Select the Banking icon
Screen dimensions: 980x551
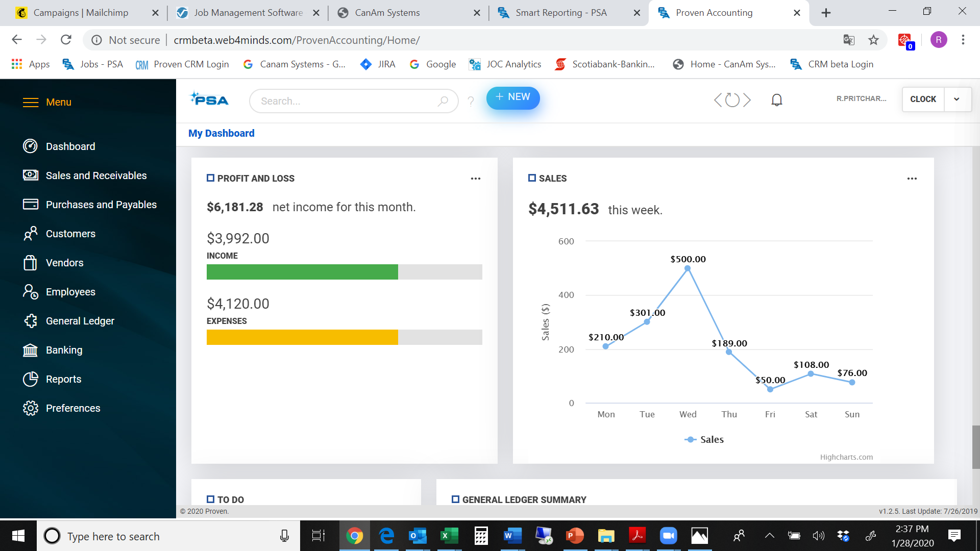[x=31, y=349]
